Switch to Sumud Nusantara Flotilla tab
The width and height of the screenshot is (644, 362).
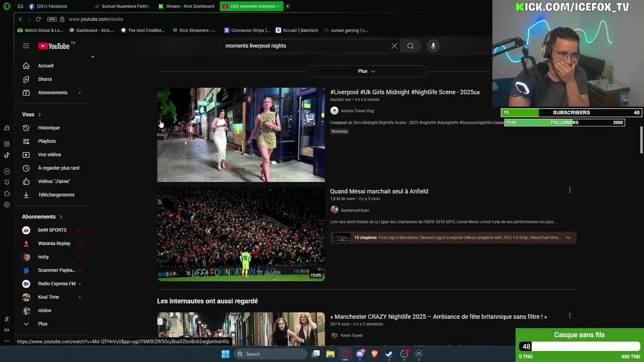[x=121, y=6]
